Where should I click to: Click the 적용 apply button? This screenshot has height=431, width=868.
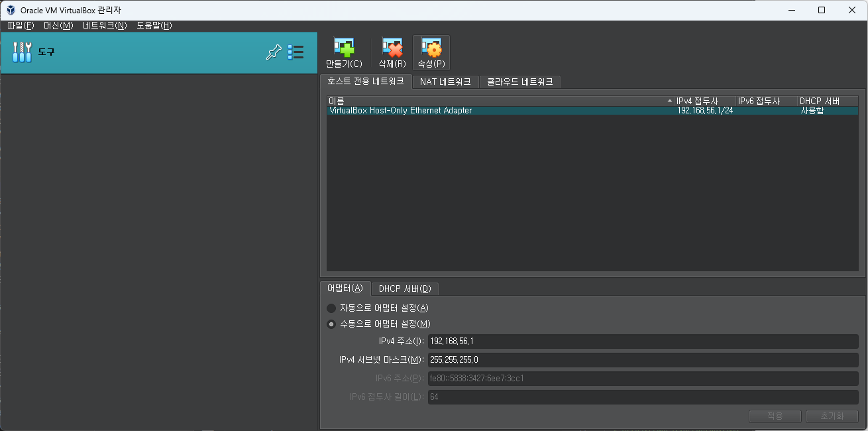[x=775, y=416]
